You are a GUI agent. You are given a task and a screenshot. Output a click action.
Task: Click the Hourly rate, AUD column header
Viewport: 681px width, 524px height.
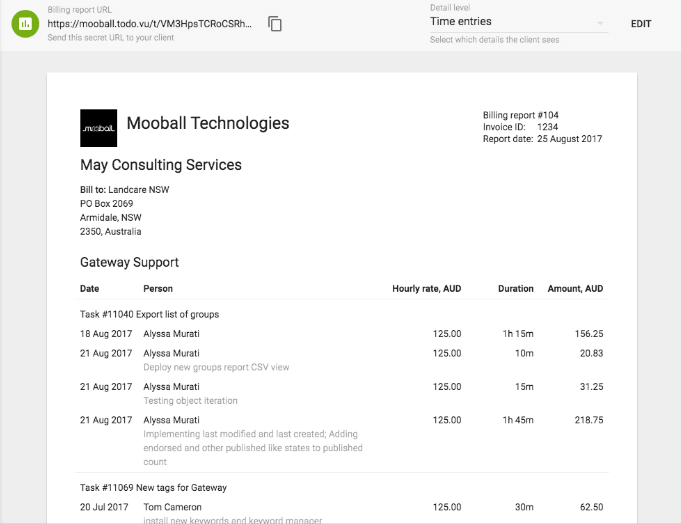[426, 289]
